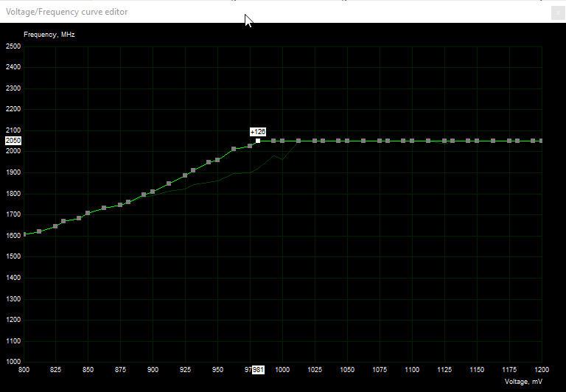Select the curve point at 825 mV

pos(55,226)
